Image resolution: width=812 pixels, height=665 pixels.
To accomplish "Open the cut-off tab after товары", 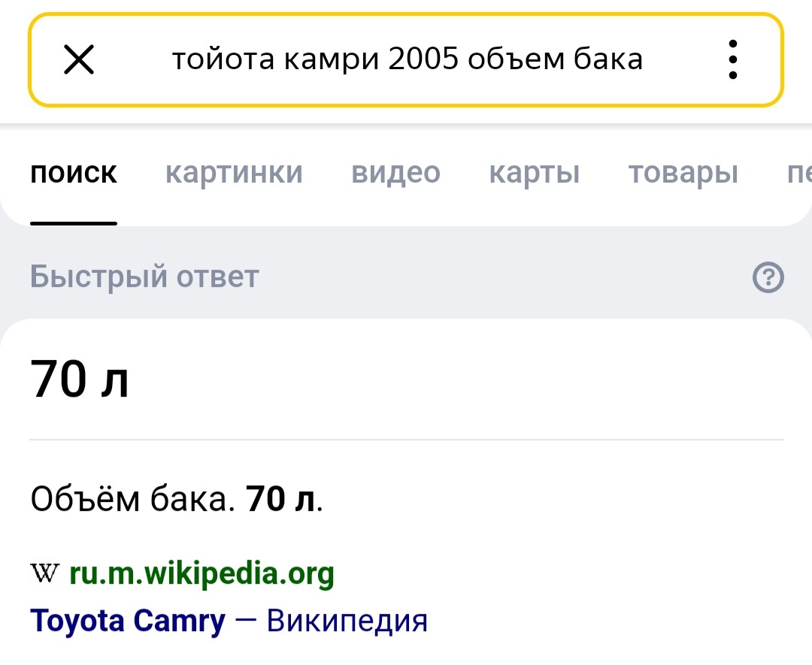I will click(798, 174).
